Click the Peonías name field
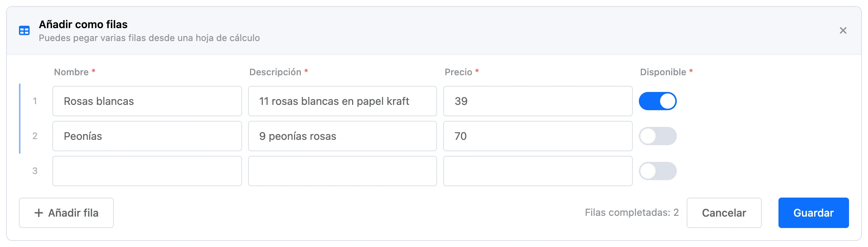868x247 pixels. [147, 136]
